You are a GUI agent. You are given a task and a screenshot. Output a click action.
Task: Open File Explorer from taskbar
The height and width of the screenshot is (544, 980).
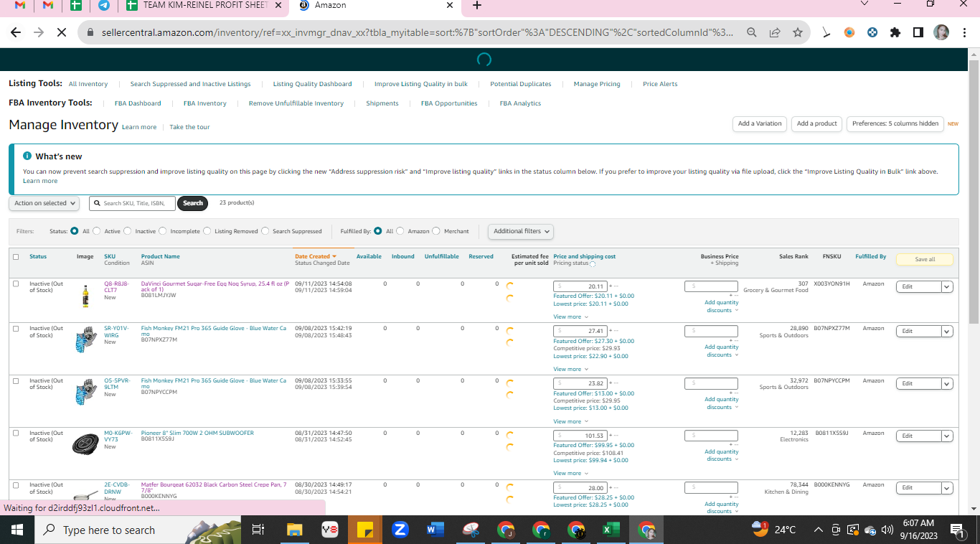click(x=295, y=530)
